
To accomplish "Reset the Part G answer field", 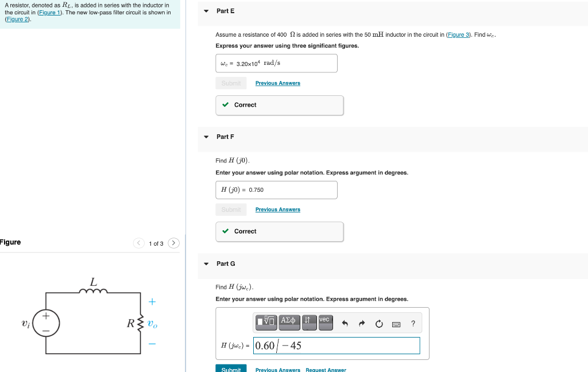I will pos(379,324).
